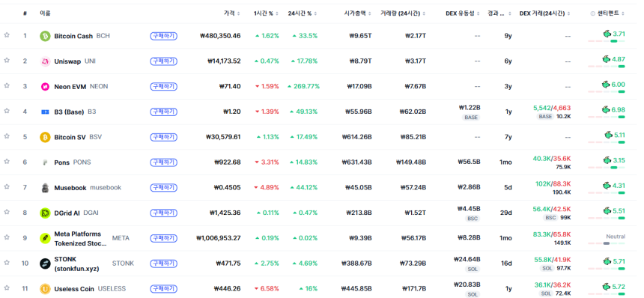Click Bitcoin Cash sentiment mascot icon
Image resolution: width=644 pixels, height=298 pixels.
(x=607, y=34)
